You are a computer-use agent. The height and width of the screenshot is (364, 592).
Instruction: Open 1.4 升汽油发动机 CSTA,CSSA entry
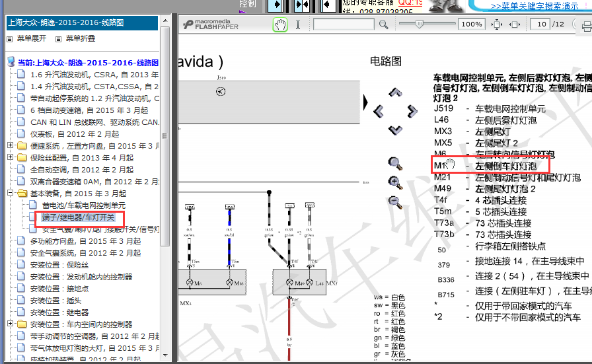pyautogui.click(x=94, y=87)
